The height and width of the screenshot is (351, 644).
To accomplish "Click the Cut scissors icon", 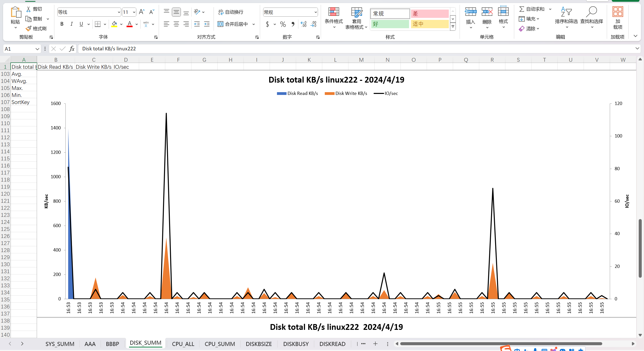I will (x=28, y=9).
